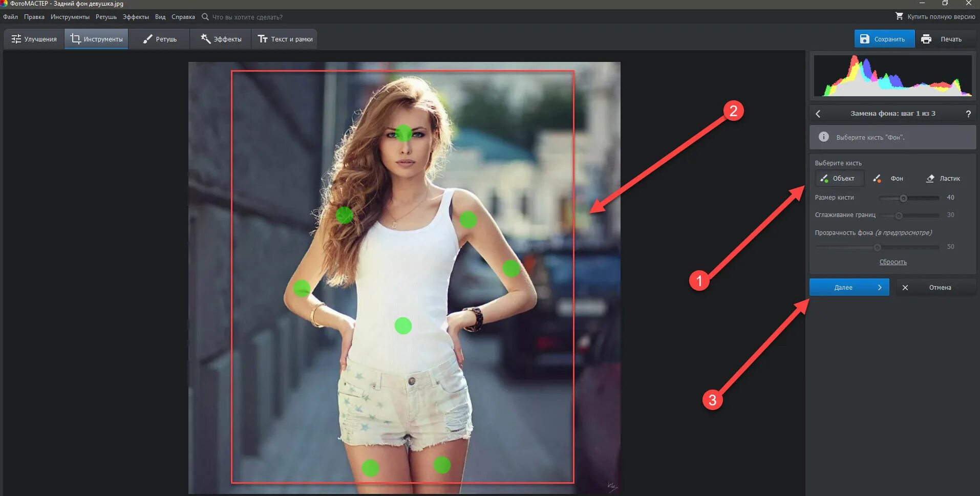
Task: Click the Сохранить button
Action: coord(884,39)
